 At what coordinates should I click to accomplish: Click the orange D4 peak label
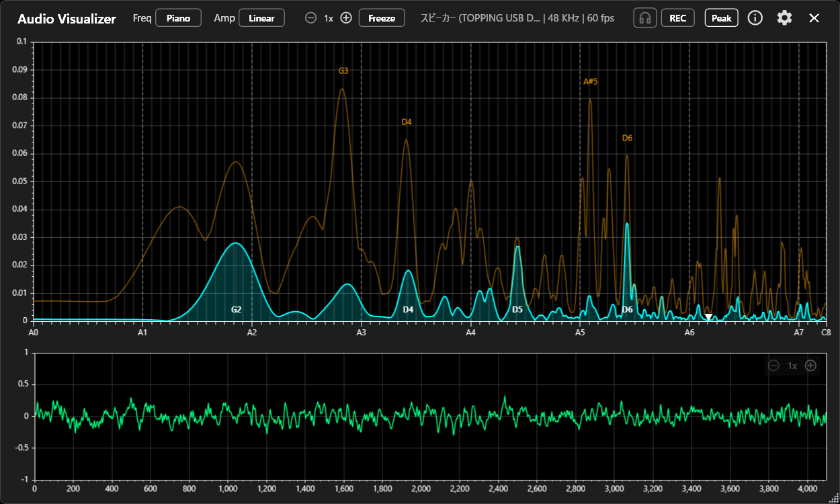click(x=407, y=122)
